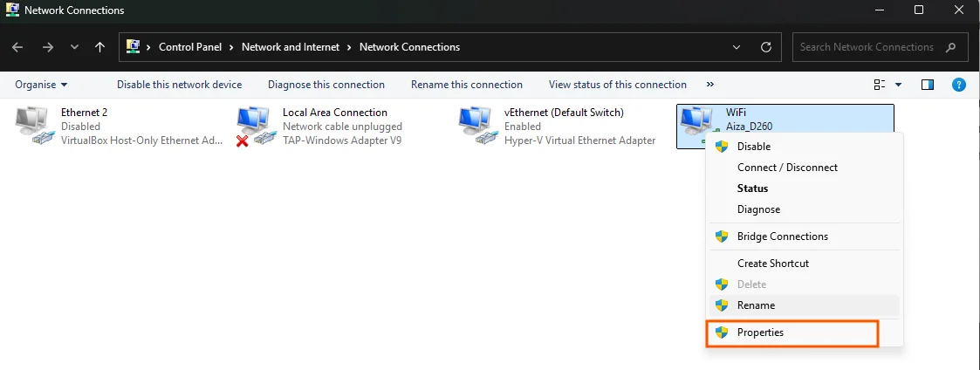Click the vEthernet (Default Switch) name text
This screenshot has height=370, width=980.
coord(565,113)
